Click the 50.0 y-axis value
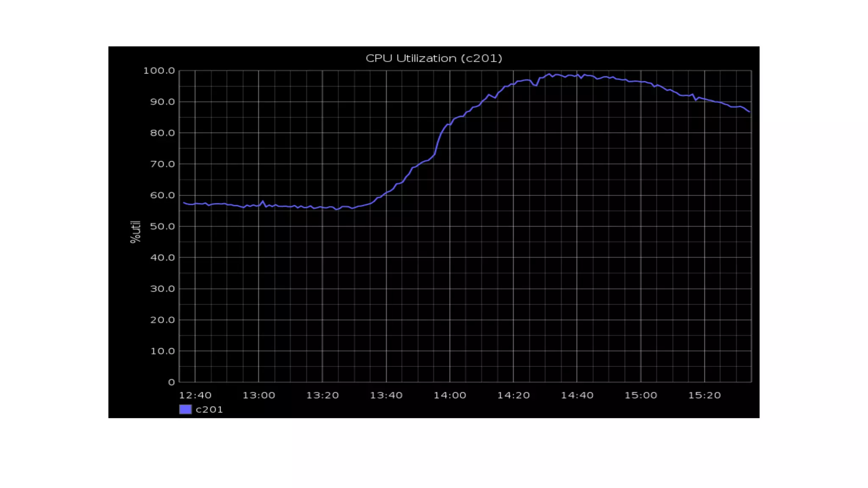The image size is (868, 488). pos(162,226)
